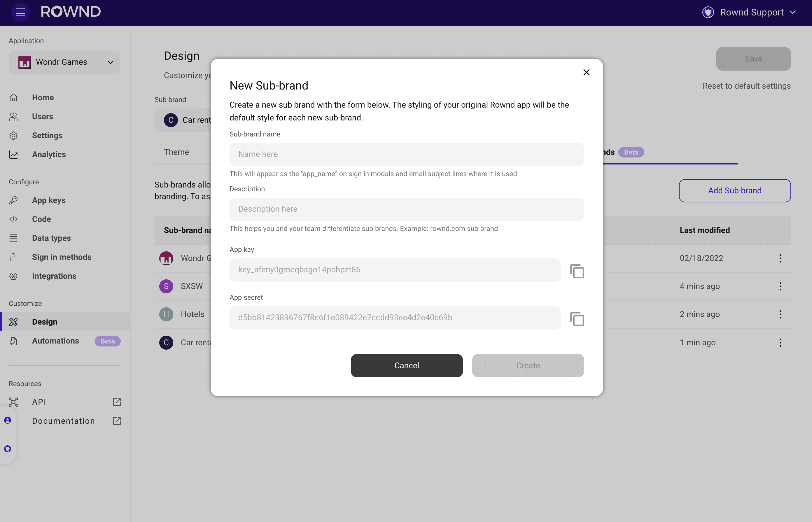Click the Description input field
Viewport: 812px width, 522px height.
click(x=407, y=209)
